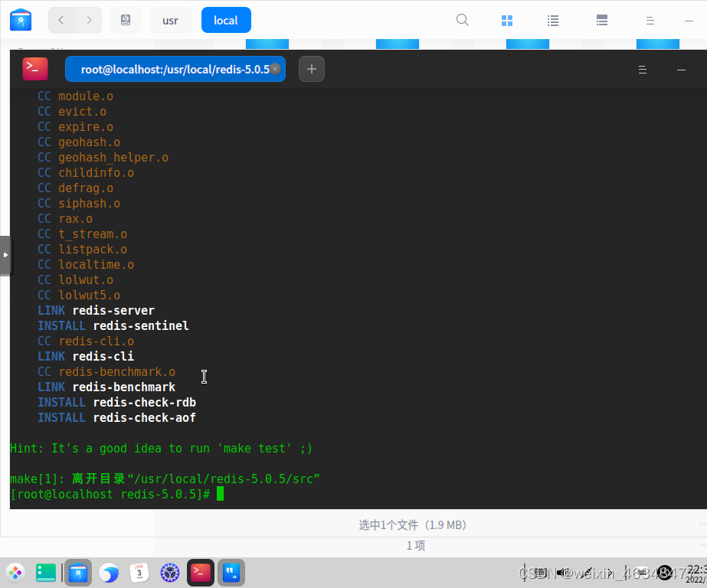707x588 pixels.
Task: Open file manager search
Action: [x=462, y=20]
